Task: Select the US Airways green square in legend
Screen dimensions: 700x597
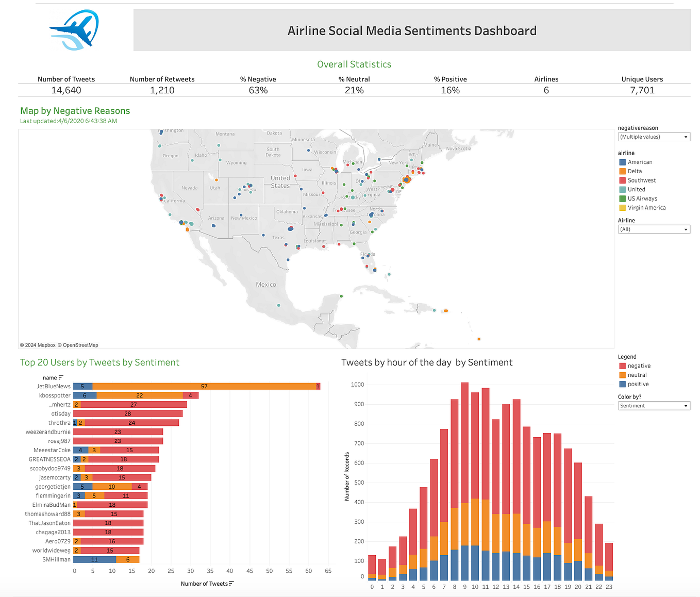Action: point(622,198)
